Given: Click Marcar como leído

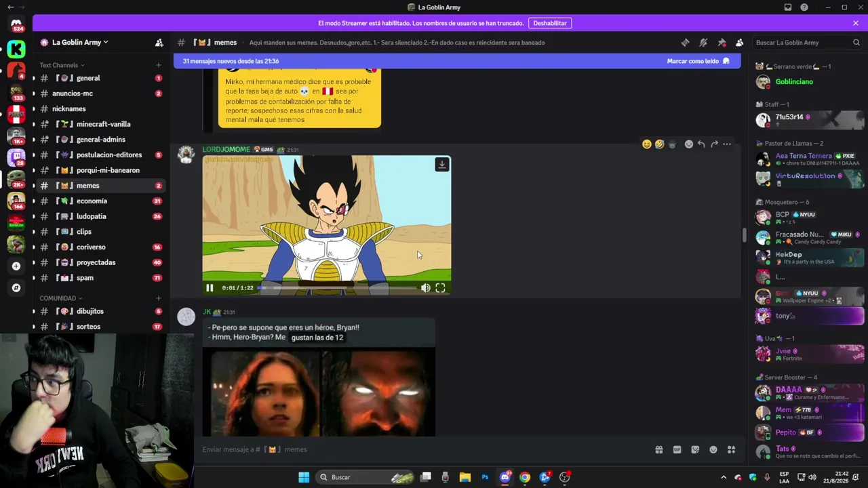Looking at the screenshot, I should point(698,61).
